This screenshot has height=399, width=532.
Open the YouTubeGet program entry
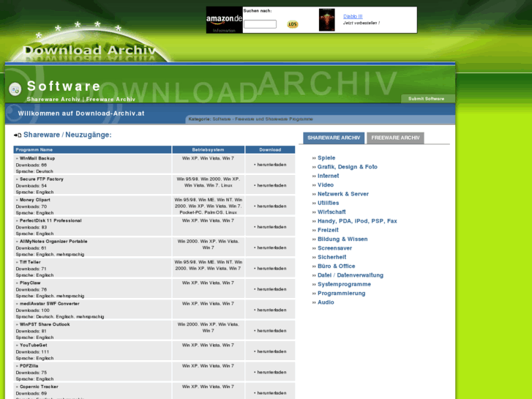pyautogui.click(x=33, y=345)
